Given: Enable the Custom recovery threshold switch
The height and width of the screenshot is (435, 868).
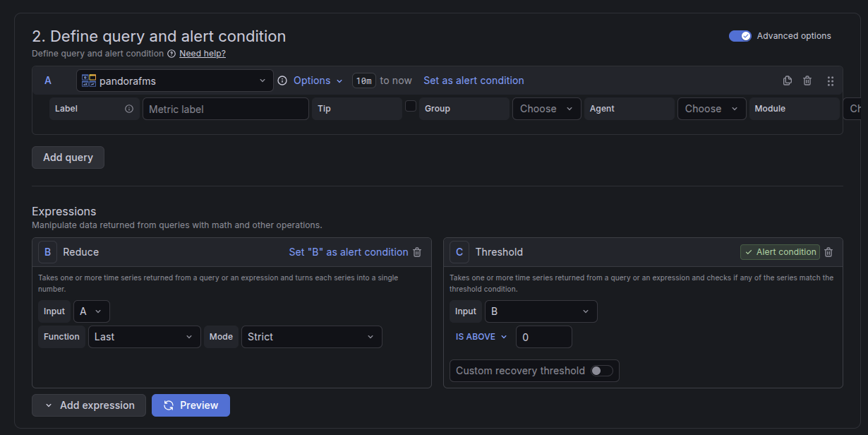Looking at the screenshot, I should coord(602,371).
